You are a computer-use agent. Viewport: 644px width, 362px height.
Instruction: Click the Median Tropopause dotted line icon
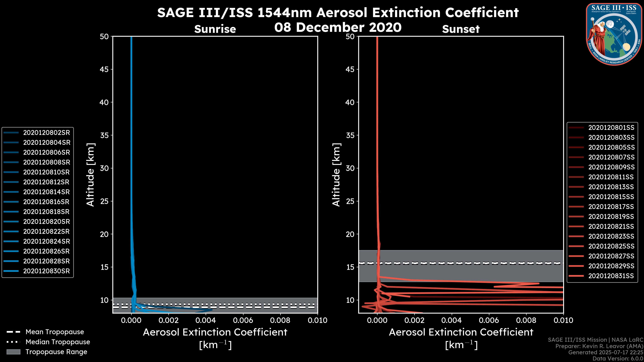13,342
